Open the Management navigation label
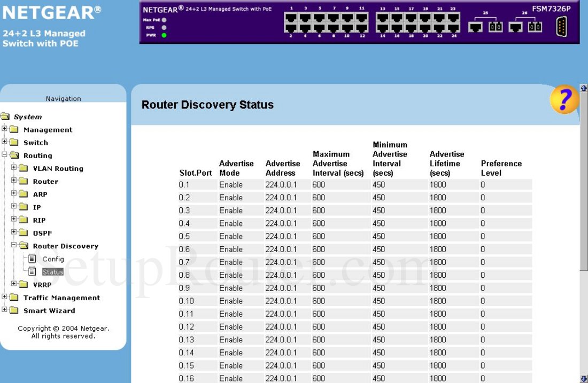The width and height of the screenshot is (588, 383). click(x=48, y=130)
